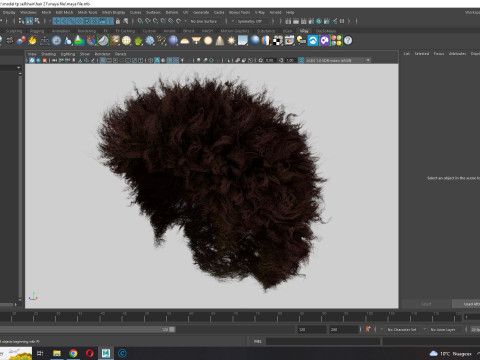Open the Mesh Tools menu
Screen dimensions: 480x360
[x=87, y=12]
